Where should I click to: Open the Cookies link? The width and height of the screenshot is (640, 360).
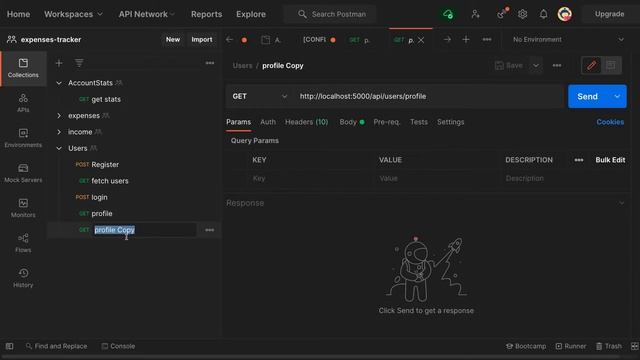[x=610, y=122]
